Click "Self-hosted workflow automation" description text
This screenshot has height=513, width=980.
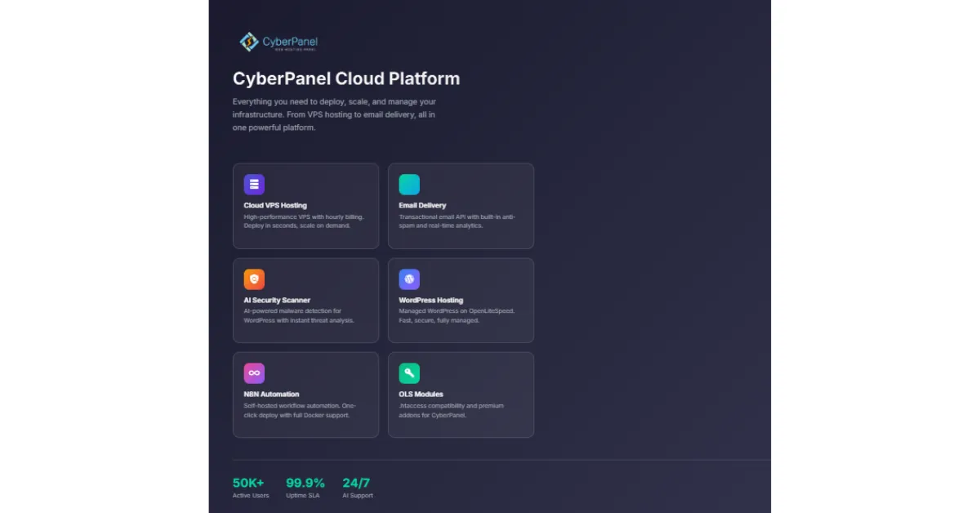pyautogui.click(x=300, y=410)
